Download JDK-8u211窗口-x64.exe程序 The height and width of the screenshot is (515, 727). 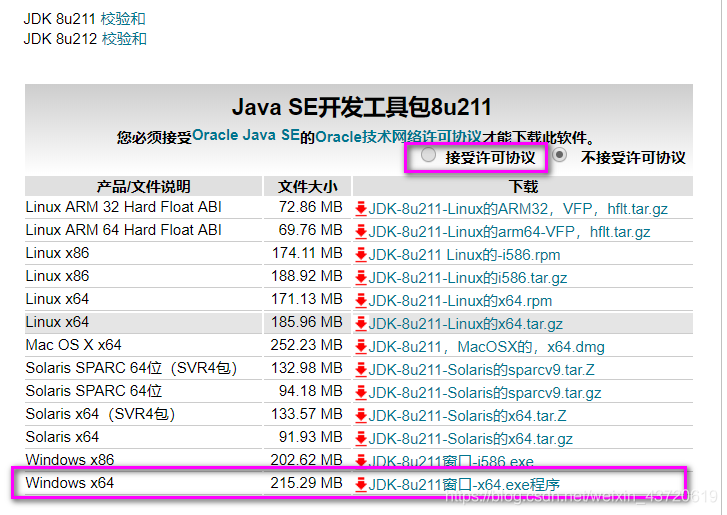tap(464, 485)
